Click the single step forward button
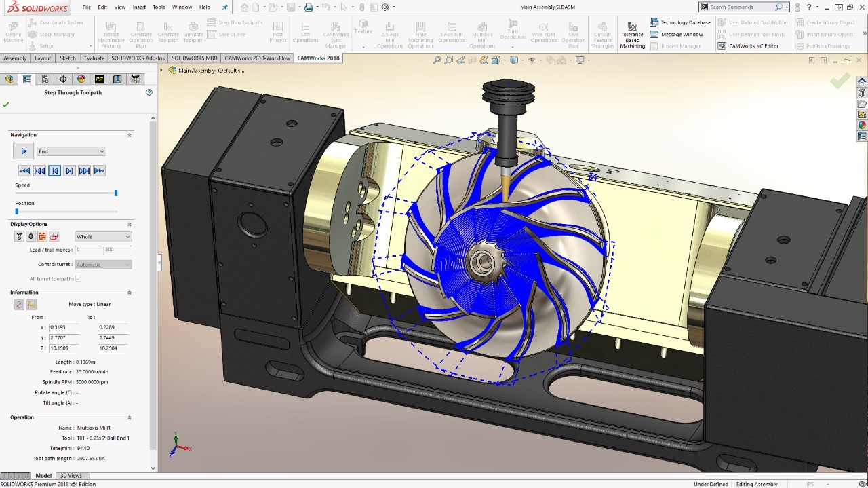Viewport: 868px width, 488px height. click(x=69, y=171)
